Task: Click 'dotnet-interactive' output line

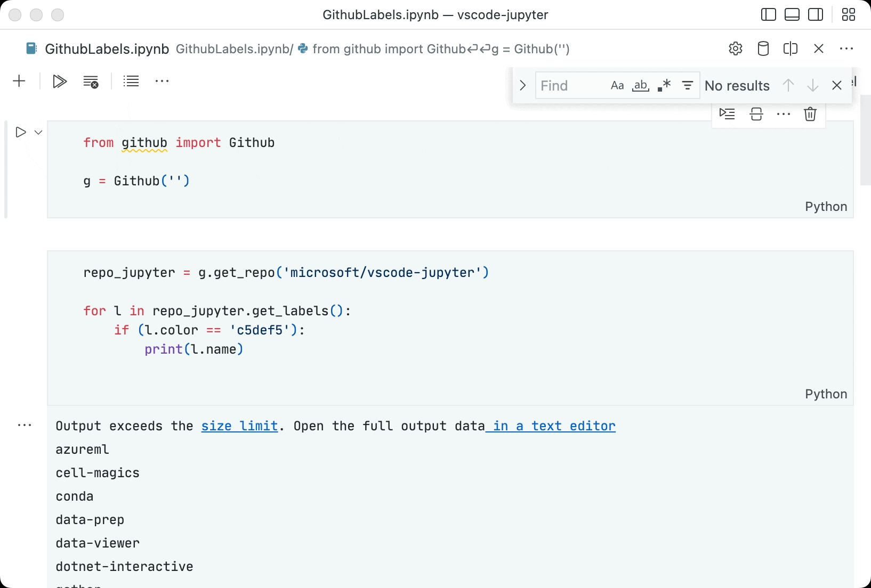Action: tap(125, 567)
